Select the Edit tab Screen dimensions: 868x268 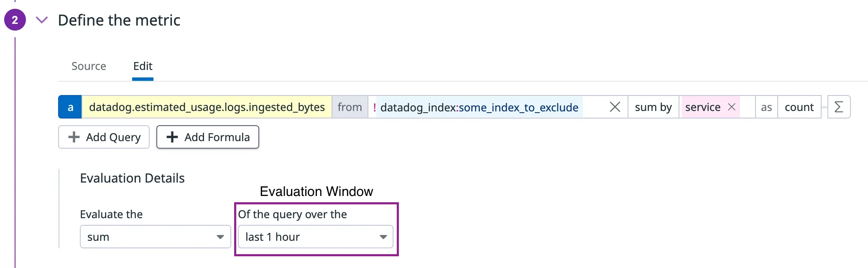coord(143,66)
